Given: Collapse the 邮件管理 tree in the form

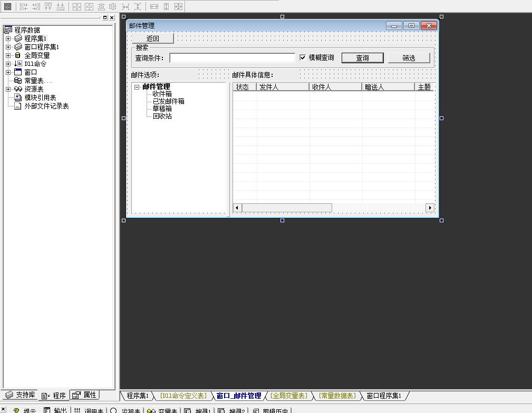Looking at the screenshot, I should pos(137,87).
